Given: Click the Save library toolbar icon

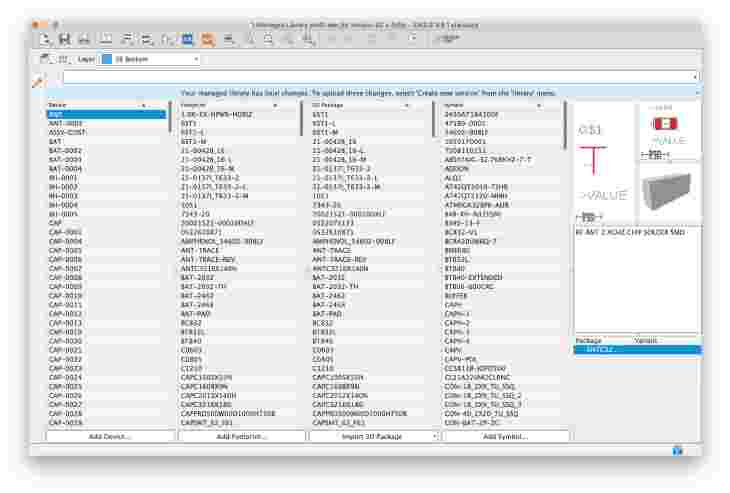Looking at the screenshot, I should [64, 40].
